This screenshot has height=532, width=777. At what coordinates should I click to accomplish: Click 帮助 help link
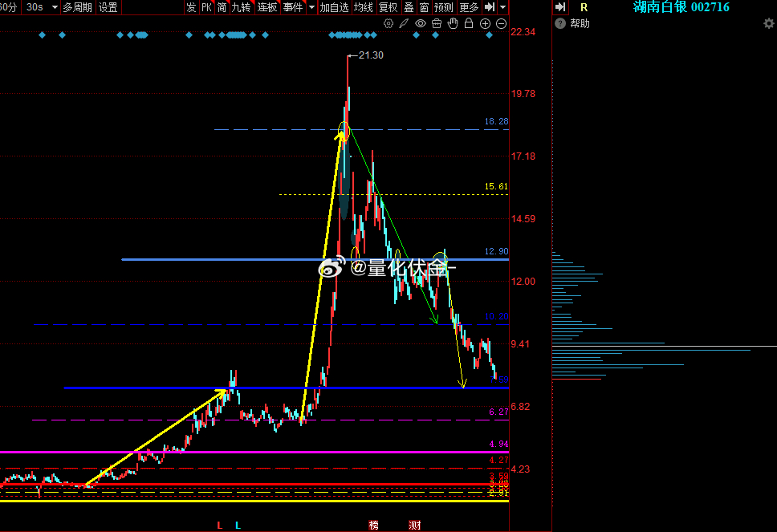click(x=580, y=23)
